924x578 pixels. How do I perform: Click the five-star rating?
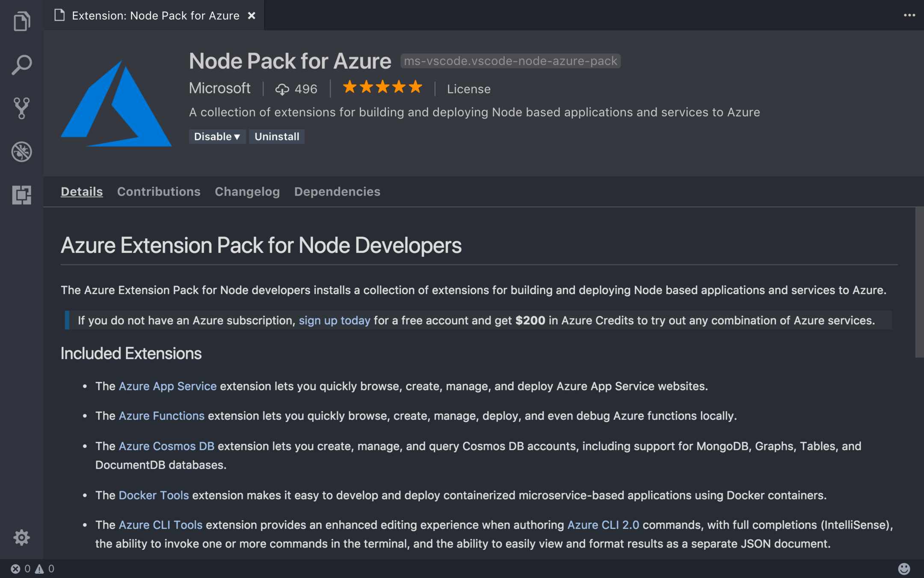[382, 87]
